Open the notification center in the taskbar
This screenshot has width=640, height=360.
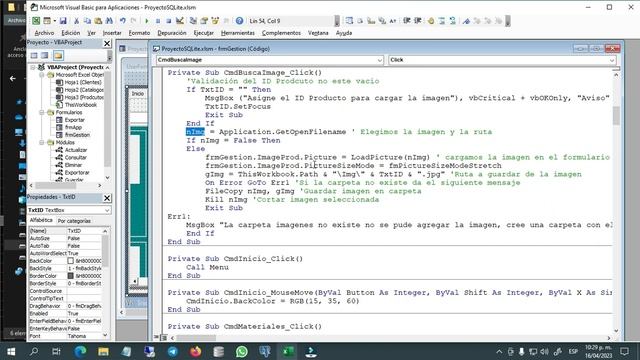coord(624,351)
